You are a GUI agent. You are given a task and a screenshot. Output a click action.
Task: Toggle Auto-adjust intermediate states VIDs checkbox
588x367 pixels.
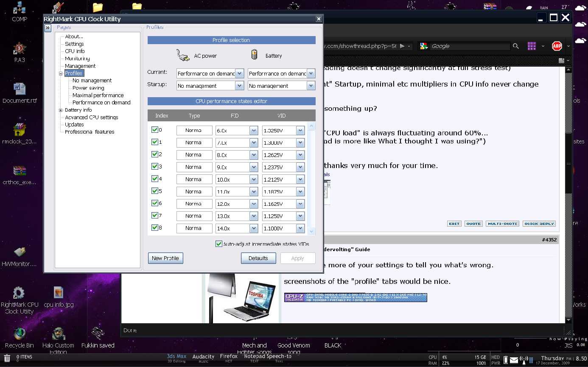tap(219, 244)
